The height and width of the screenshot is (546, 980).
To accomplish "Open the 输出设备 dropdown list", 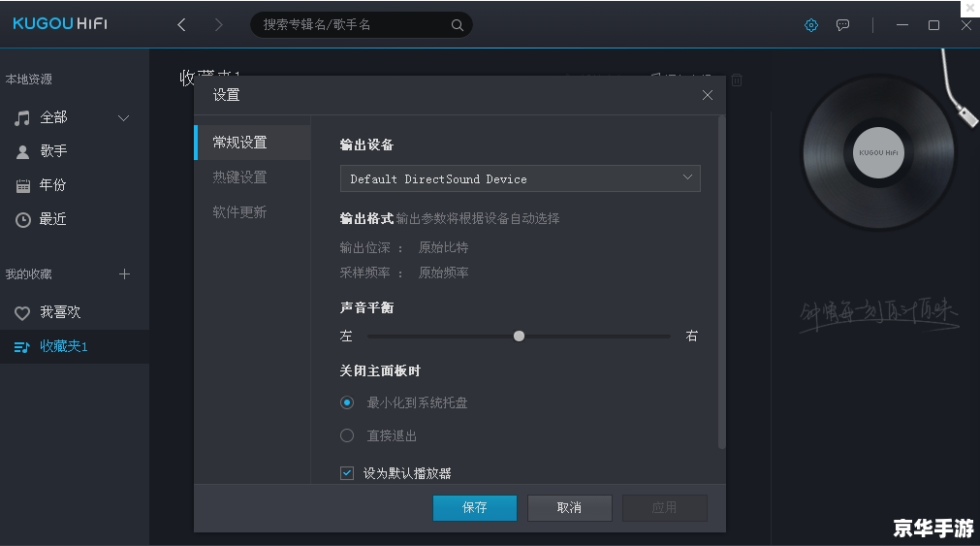I will (x=520, y=178).
